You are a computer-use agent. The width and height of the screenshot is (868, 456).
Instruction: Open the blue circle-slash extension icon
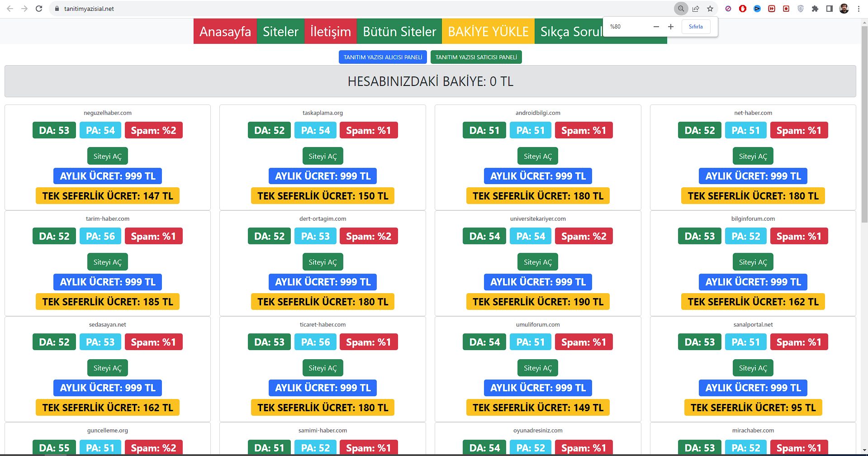(728, 9)
